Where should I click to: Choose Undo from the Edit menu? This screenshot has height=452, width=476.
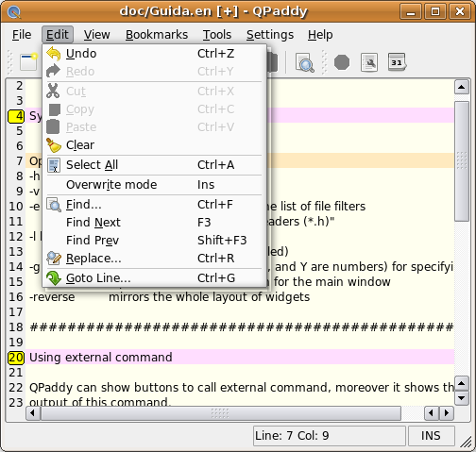coord(154,54)
